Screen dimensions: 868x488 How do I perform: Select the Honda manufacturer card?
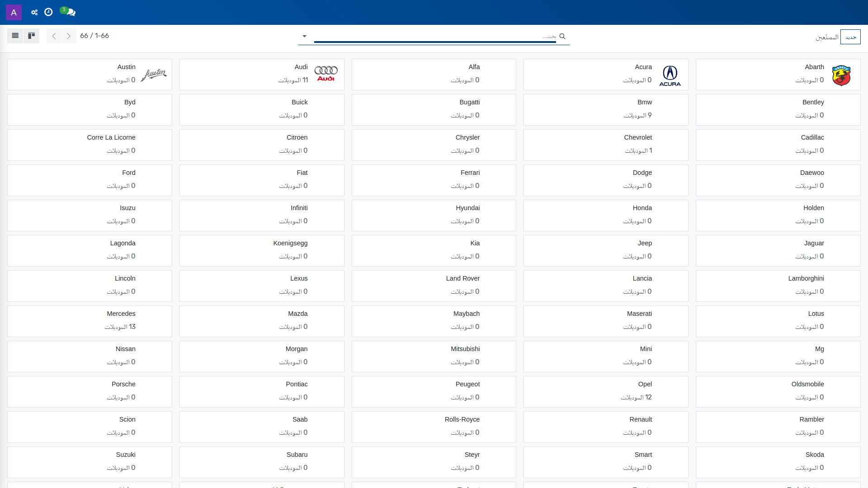click(x=606, y=216)
